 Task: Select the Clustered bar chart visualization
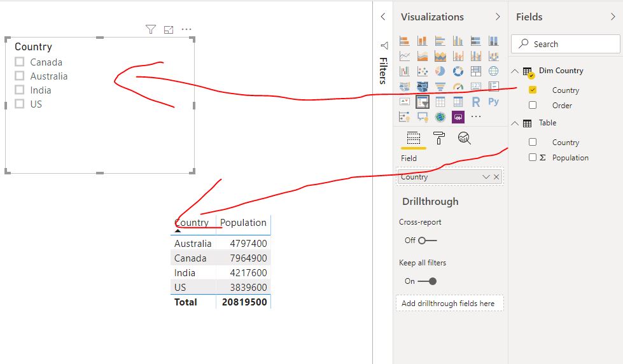click(440, 41)
